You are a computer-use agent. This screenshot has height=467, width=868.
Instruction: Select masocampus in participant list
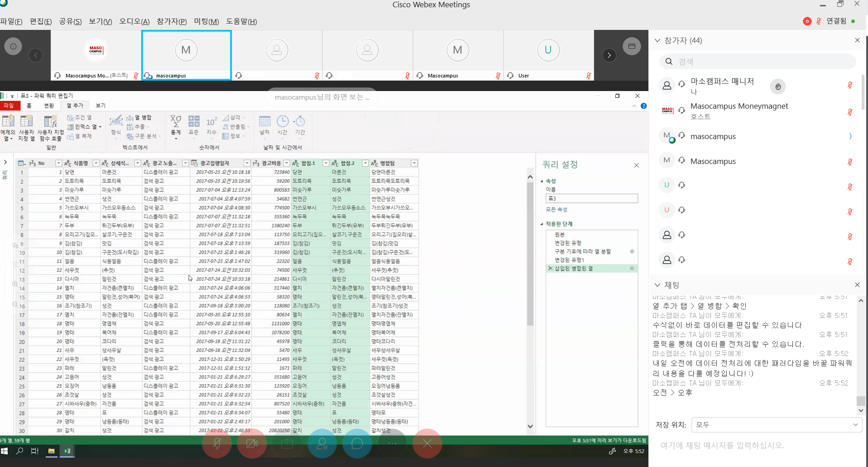coord(713,136)
